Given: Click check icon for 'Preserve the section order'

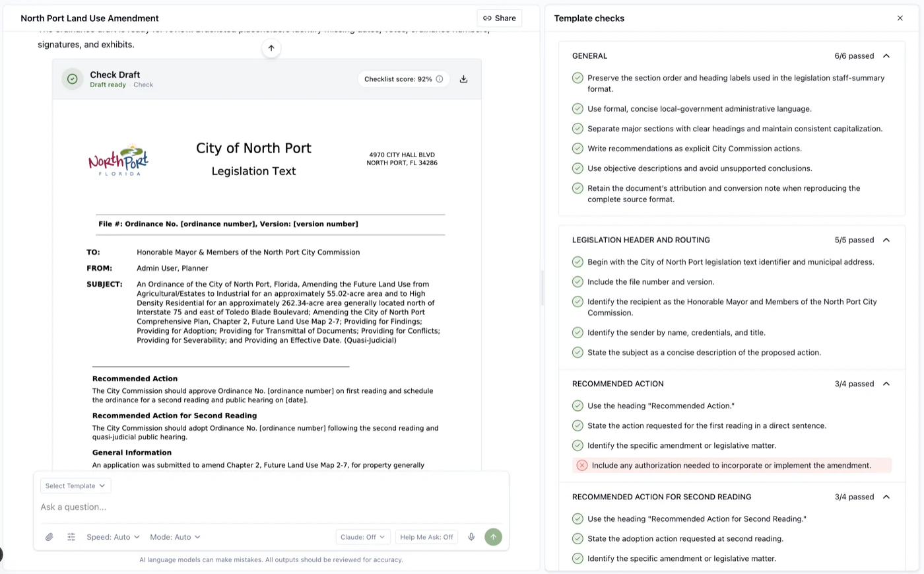Looking at the screenshot, I should 577,78.
